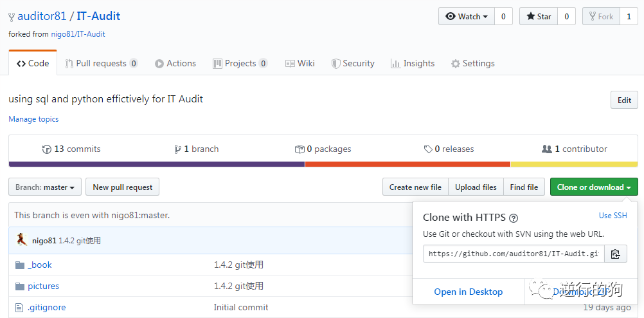
Task: Open the pictures row commit message link
Action: point(238,286)
